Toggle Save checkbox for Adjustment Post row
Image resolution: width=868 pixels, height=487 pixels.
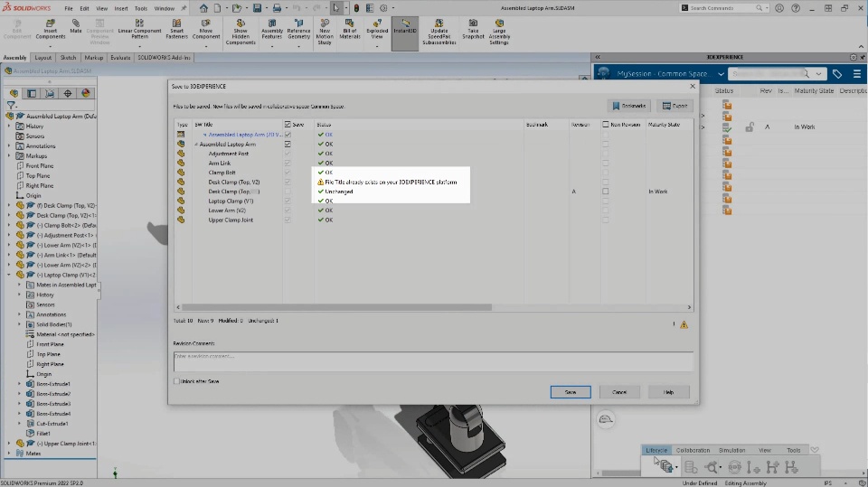click(288, 154)
